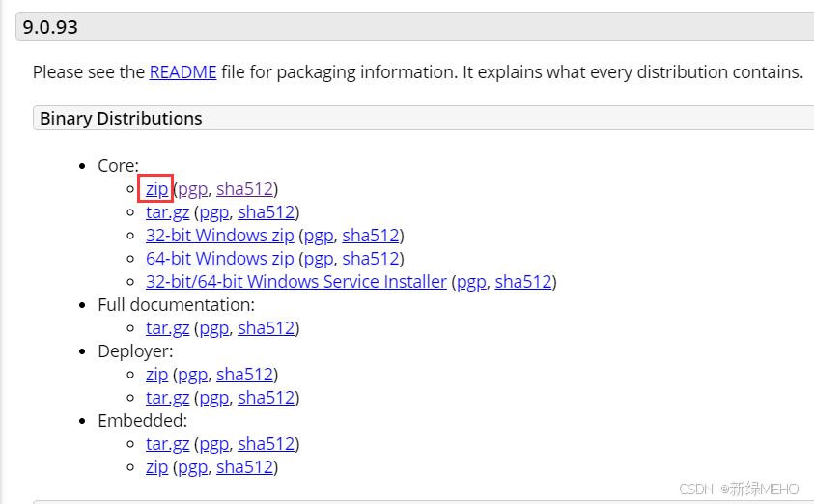Download the Core tar.gz archive
This screenshot has height=504, width=814.
[167, 212]
